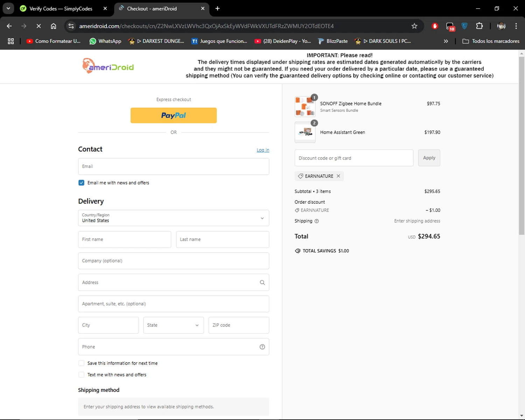The image size is (525, 420).
Task: Open the DARKEST DUNGE... bookmark
Action: (x=156, y=41)
